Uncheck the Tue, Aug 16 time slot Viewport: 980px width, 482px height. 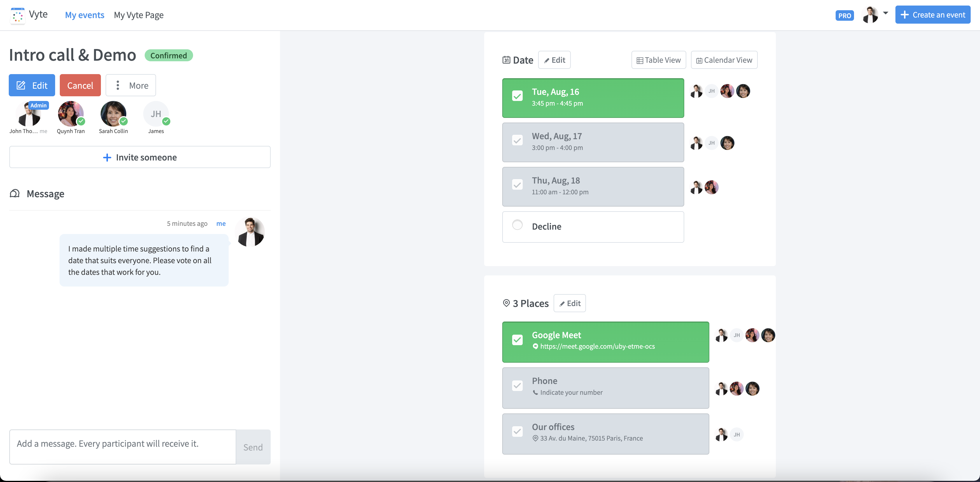point(517,96)
